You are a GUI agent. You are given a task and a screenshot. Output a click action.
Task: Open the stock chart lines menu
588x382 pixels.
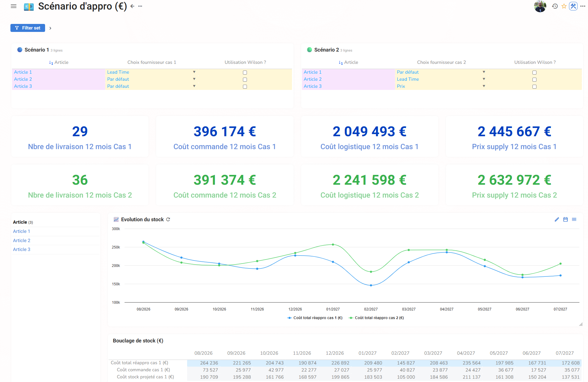(574, 219)
